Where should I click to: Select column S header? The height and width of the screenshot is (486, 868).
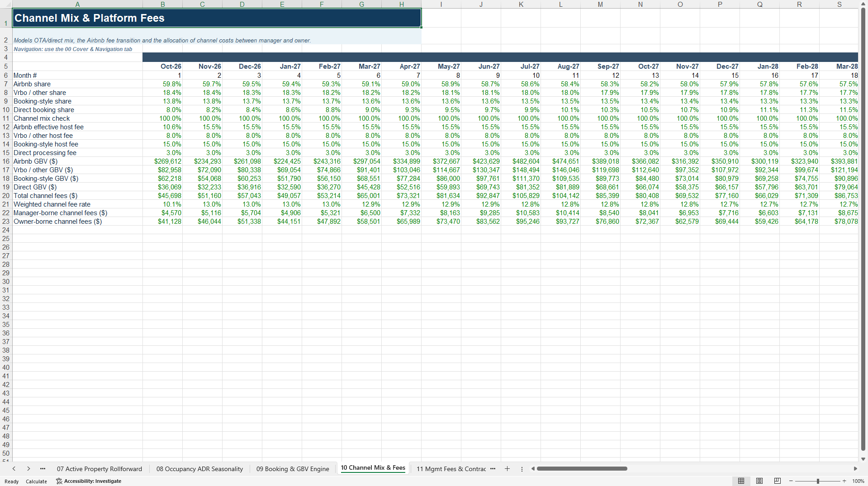(839, 4)
